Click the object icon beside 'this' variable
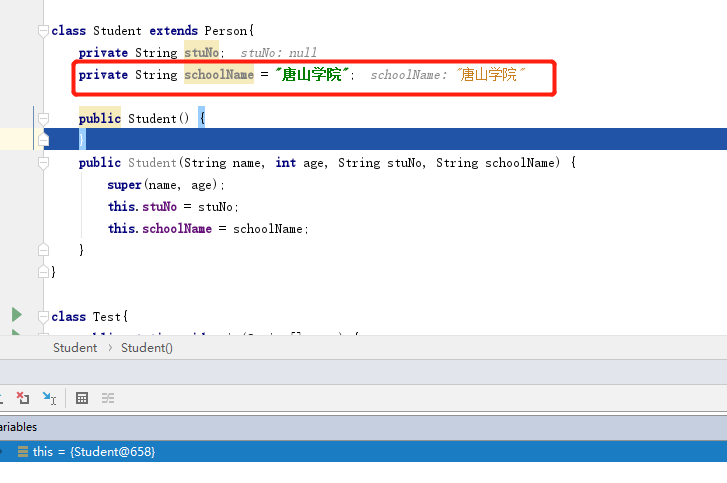 point(23,451)
